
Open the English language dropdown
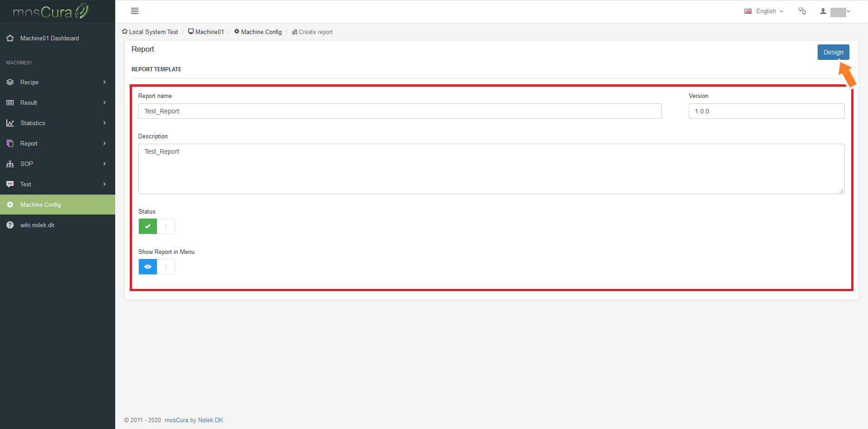[764, 11]
